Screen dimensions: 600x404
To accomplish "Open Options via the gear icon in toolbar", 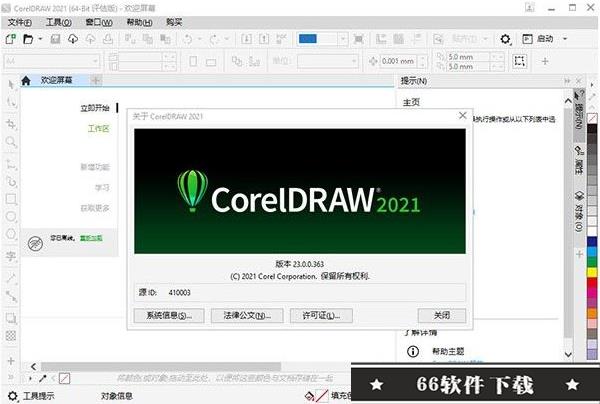I will [505, 39].
